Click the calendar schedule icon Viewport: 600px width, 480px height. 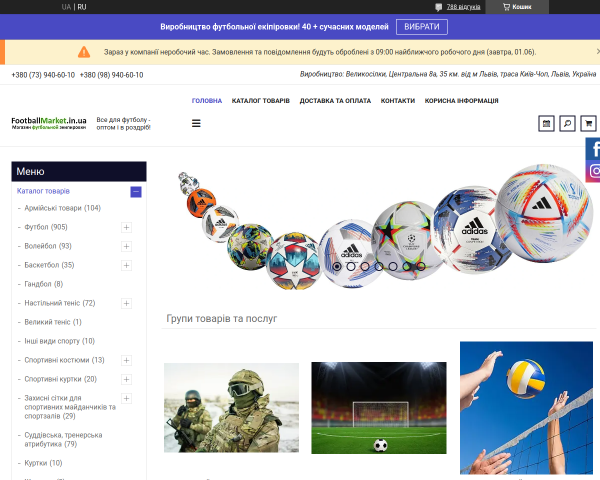(x=546, y=124)
